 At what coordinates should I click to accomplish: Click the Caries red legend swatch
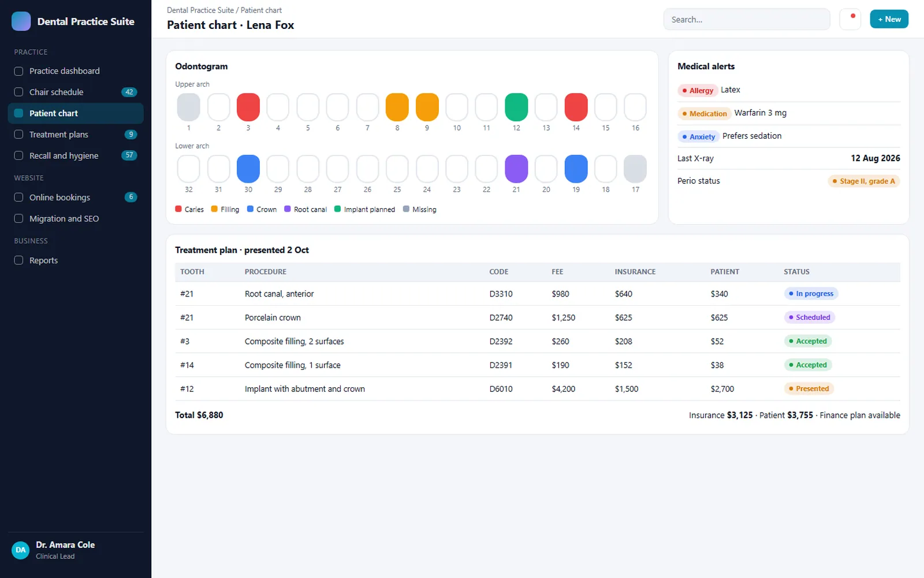(x=178, y=209)
